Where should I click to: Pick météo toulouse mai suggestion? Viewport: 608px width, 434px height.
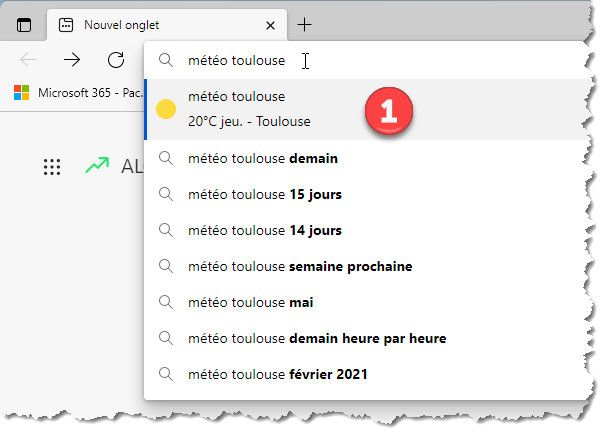point(250,302)
